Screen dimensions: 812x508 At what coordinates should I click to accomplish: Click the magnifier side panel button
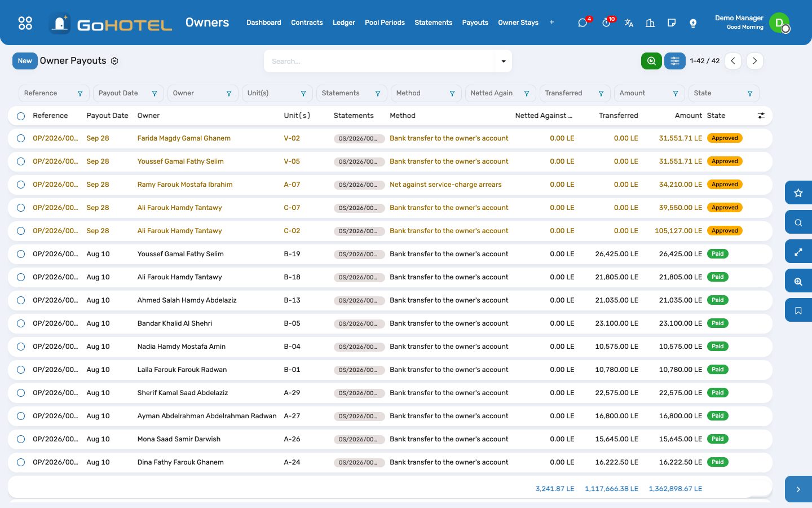tap(798, 222)
